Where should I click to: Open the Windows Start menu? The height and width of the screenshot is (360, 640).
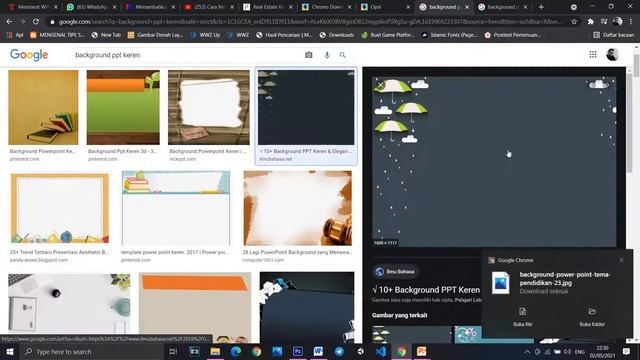tap(10, 351)
